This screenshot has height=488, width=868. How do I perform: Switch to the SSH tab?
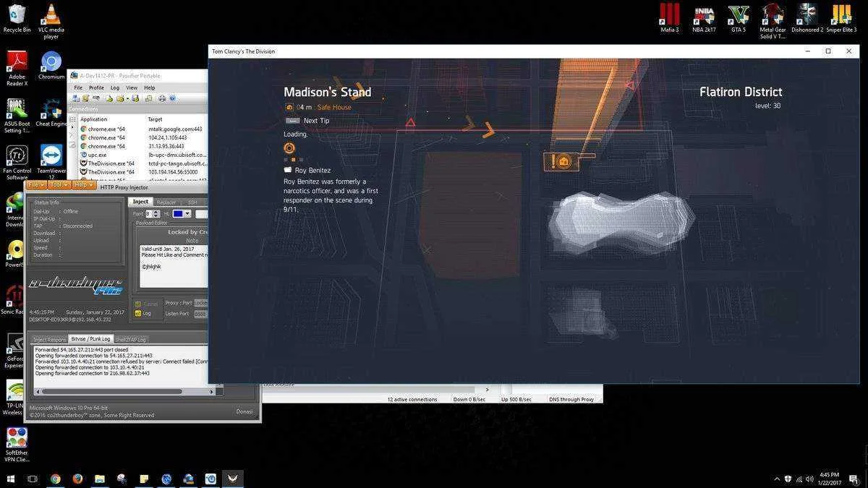click(x=192, y=202)
